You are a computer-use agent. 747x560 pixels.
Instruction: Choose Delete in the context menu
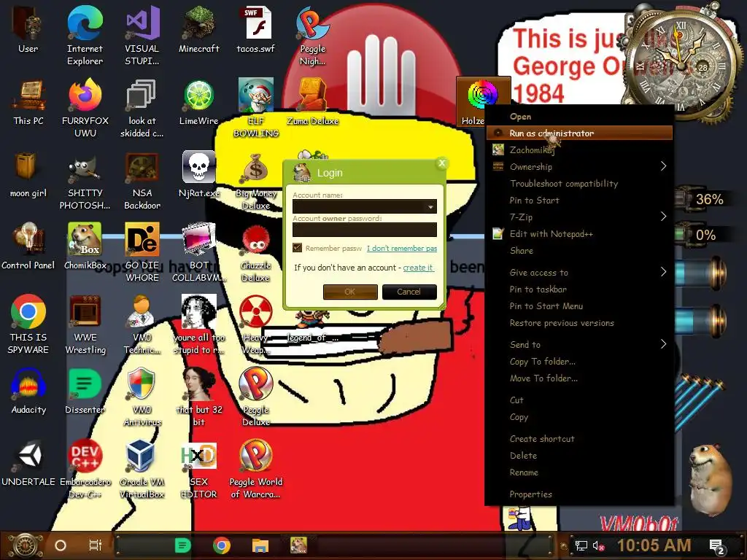(579, 455)
